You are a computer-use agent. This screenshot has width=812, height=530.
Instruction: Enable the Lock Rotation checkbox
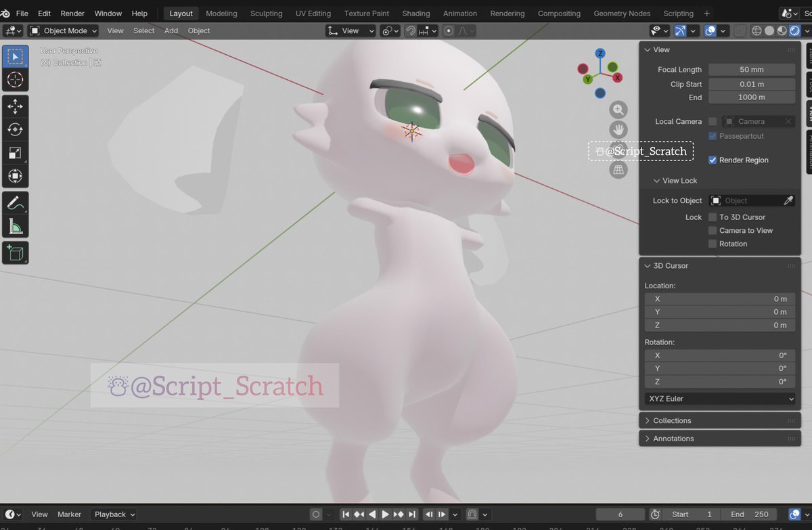coord(713,244)
